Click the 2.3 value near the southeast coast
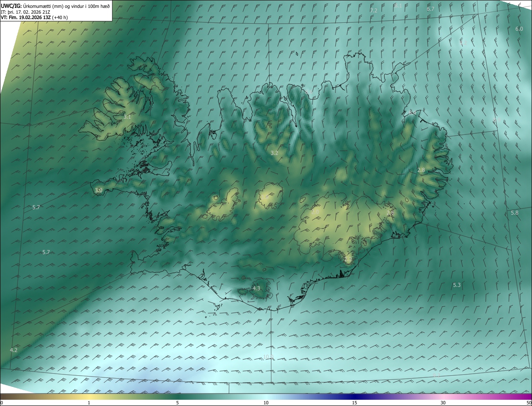Viewport: 532px width, 406px height. [x=348, y=259]
